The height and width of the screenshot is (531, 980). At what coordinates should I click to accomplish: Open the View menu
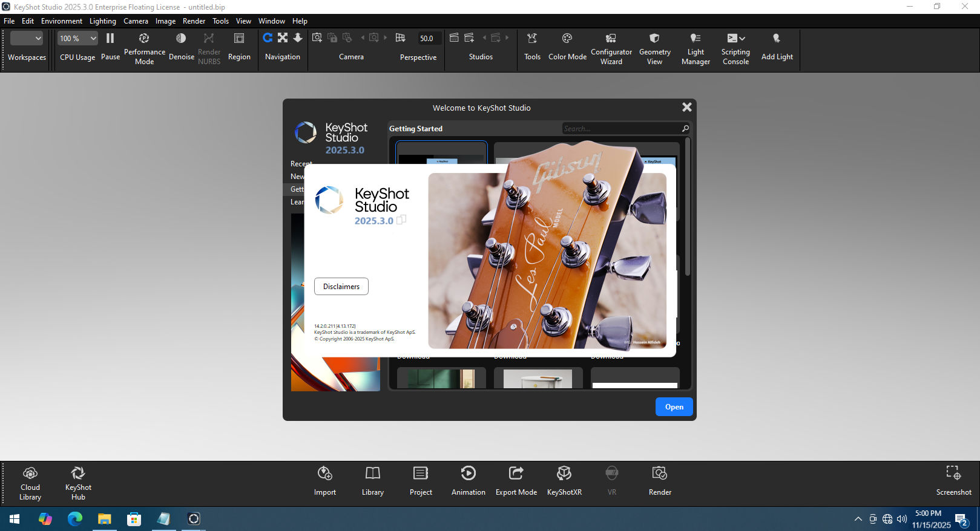tap(243, 21)
